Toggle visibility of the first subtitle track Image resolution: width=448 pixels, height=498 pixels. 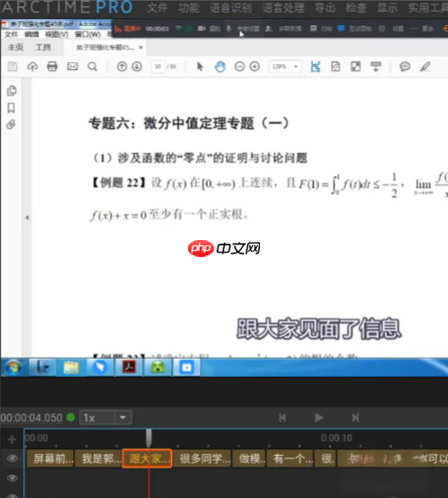12,458
